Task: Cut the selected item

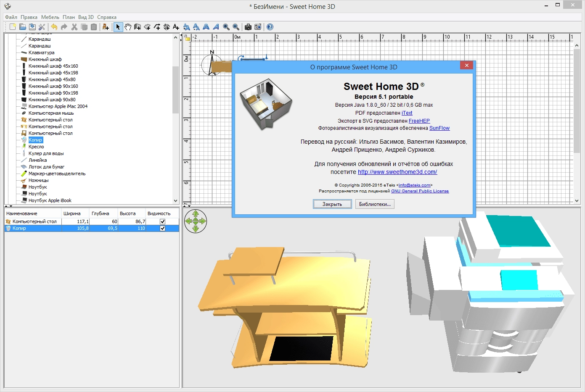Action: 74,27
